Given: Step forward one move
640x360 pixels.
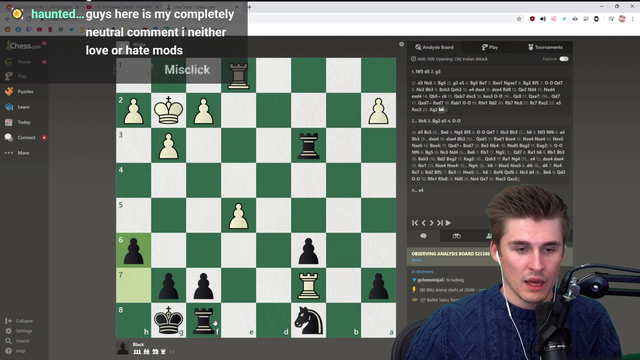Looking at the screenshot, I should point(431,223).
